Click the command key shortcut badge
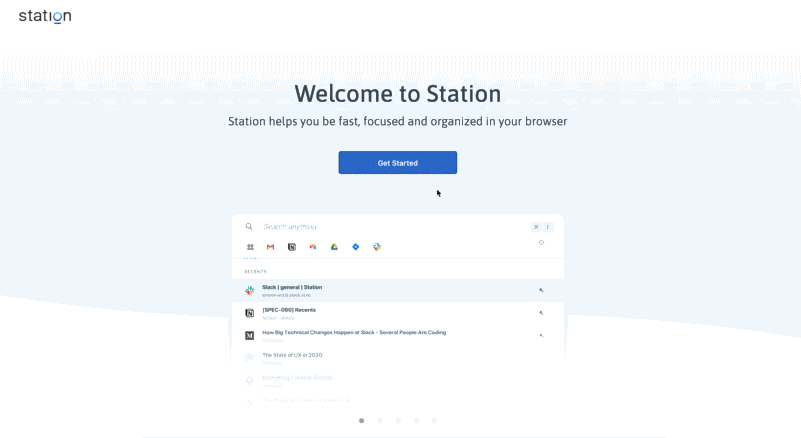Screen dimensions: 801x438 point(536,227)
